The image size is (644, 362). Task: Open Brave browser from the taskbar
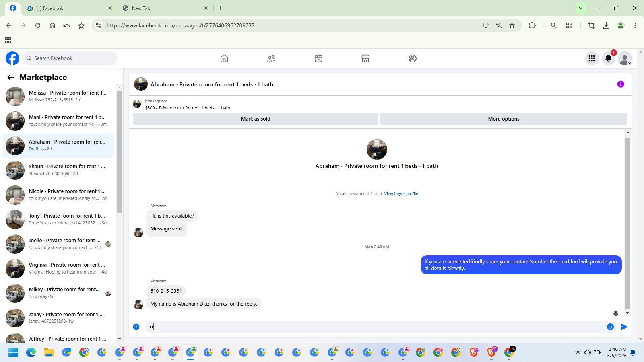point(474,353)
